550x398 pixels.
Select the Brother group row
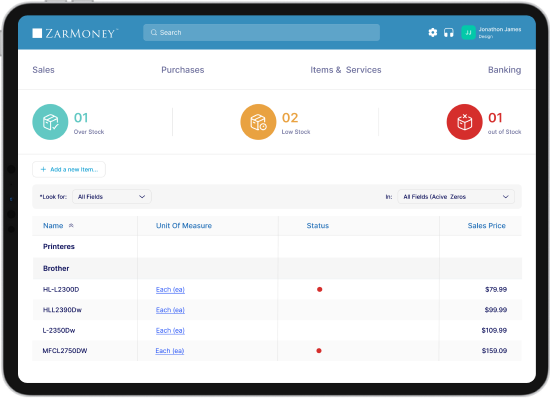click(x=277, y=268)
